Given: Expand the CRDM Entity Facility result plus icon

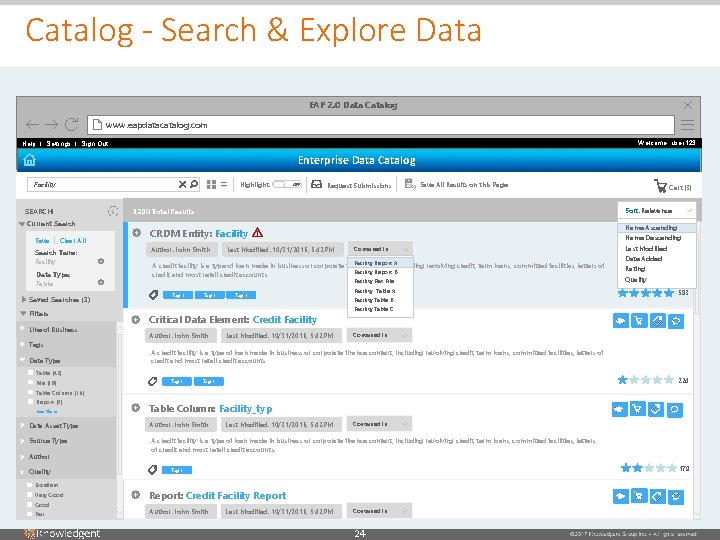Looking at the screenshot, I should [136, 233].
